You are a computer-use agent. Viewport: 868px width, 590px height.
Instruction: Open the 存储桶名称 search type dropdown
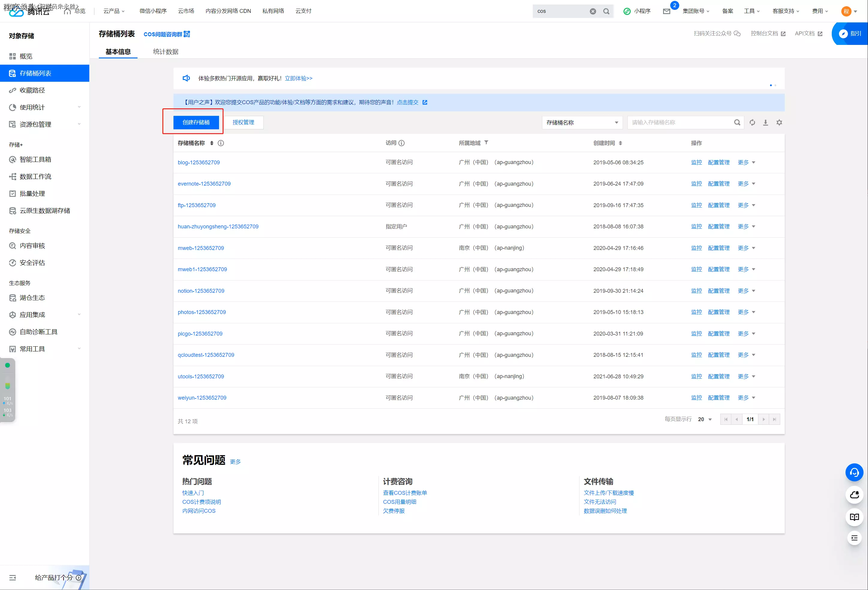pyautogui.click(x=582, y=122)
